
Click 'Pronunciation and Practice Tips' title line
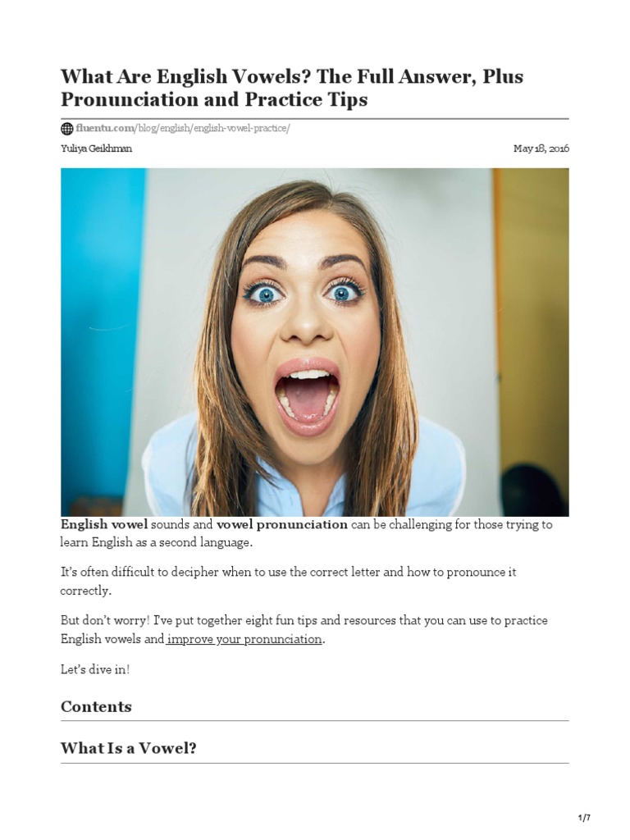(214, 100)
